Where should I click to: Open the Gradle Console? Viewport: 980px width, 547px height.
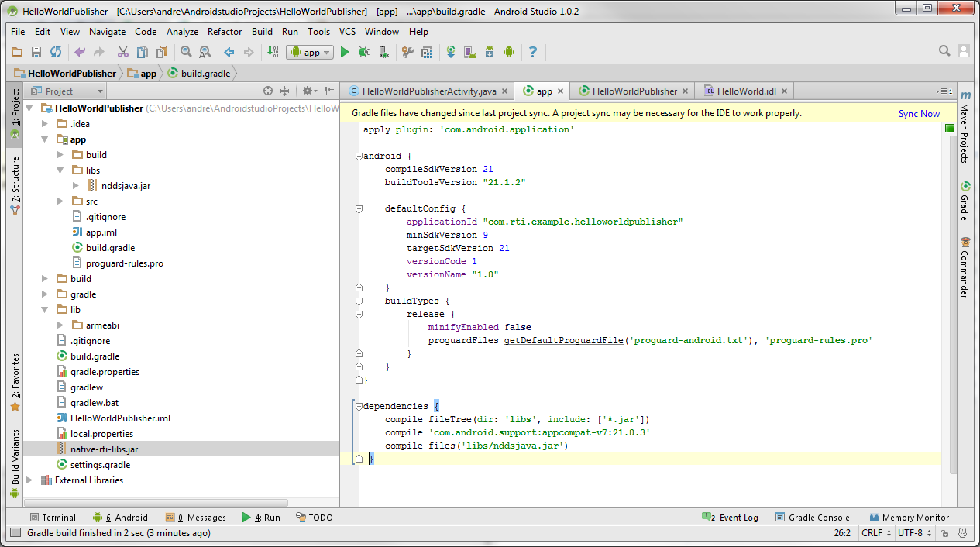tap(812, 518)
